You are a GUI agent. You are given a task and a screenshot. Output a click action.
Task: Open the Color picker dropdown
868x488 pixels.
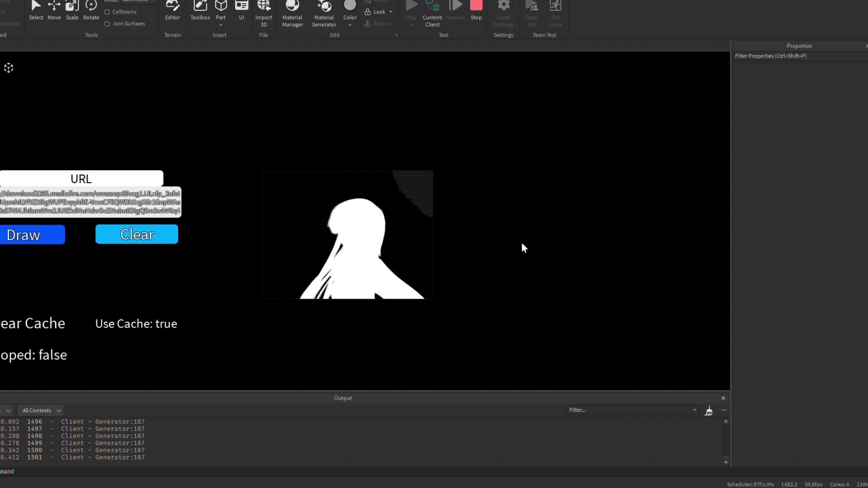pyautogui.click(x=350, y=25)
